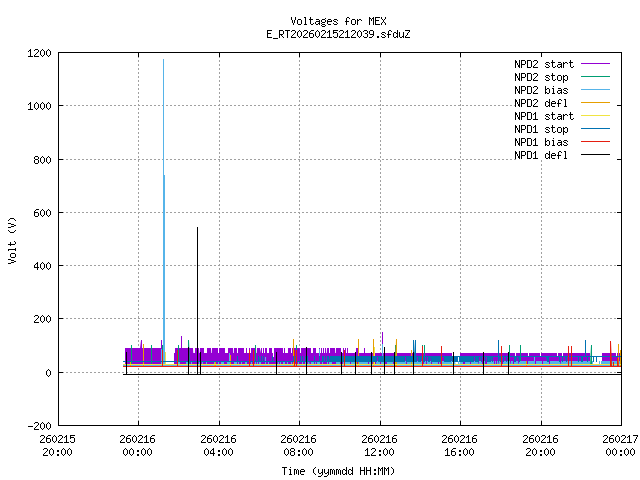Click the NPD1 stop legend label
The width and height of the screenshot is (640, 480).
click(541, 129)
